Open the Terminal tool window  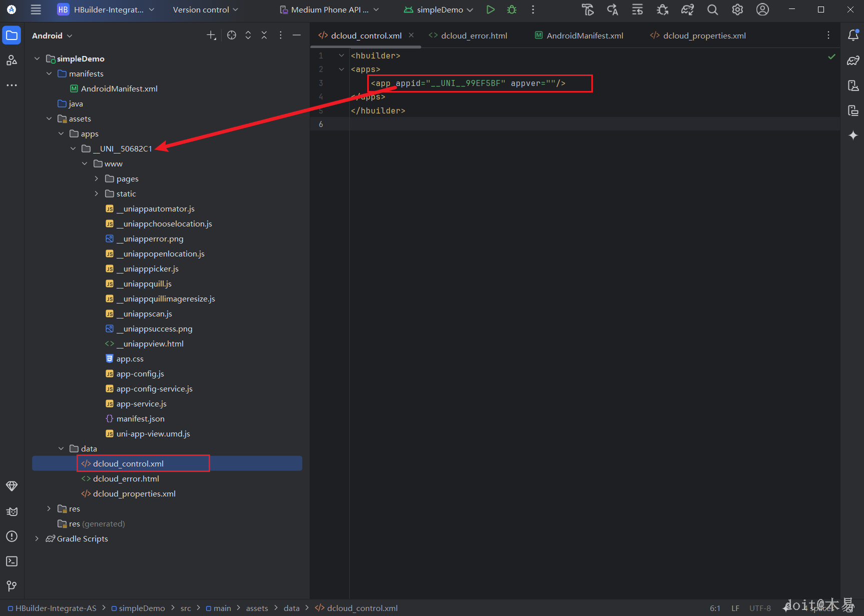[x=12, y=561]
